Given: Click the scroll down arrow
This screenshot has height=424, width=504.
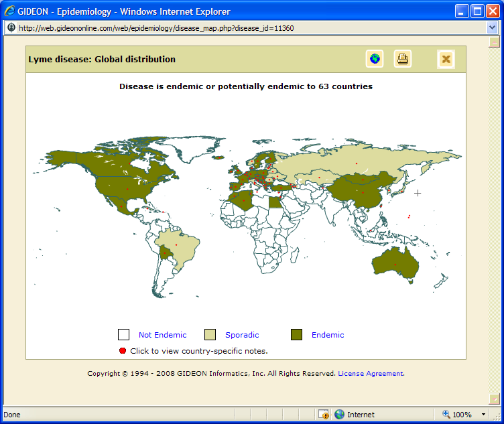Looking at the screenshot, I should [x=494, y=399].
